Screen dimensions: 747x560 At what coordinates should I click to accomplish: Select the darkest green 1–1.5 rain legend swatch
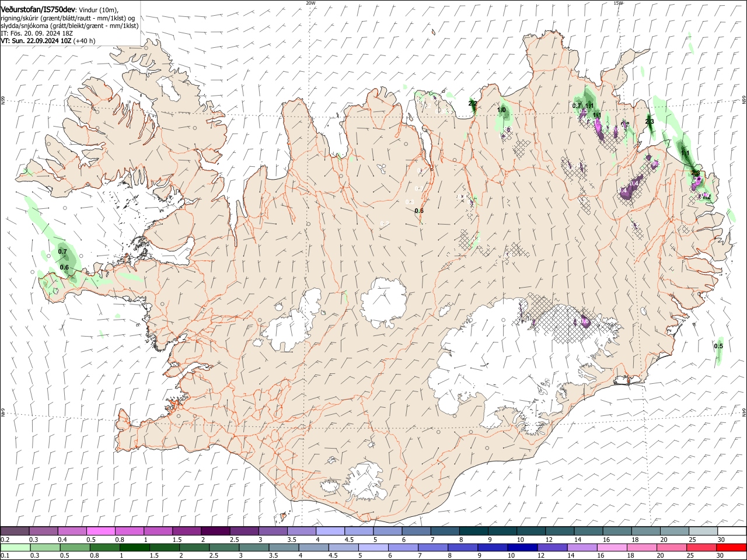click(134, 547)
